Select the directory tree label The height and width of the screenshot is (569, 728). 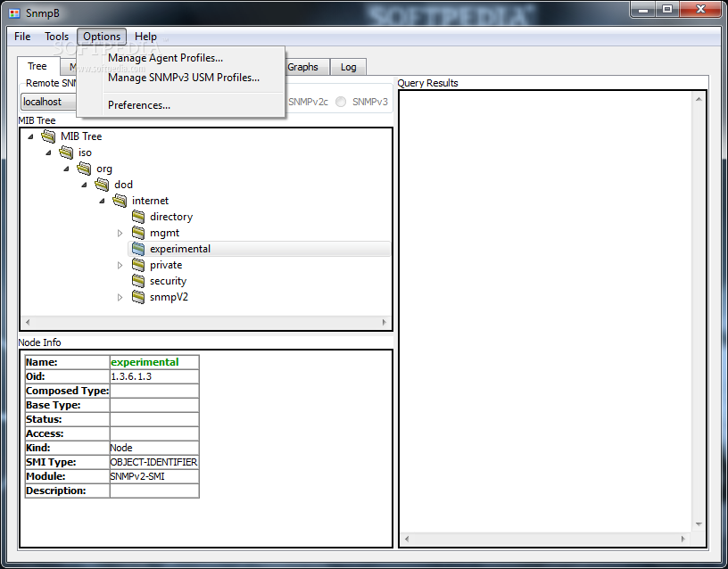coord(171,217)
